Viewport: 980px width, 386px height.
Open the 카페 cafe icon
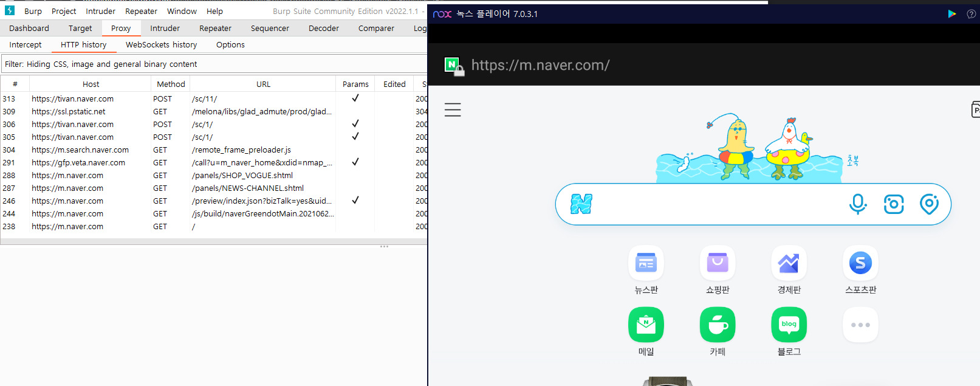[718, 325]
